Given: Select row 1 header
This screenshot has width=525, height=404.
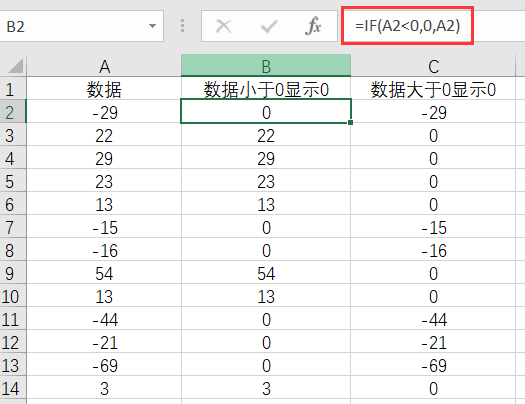Looking at the screenshot, I should pos(13,88).
